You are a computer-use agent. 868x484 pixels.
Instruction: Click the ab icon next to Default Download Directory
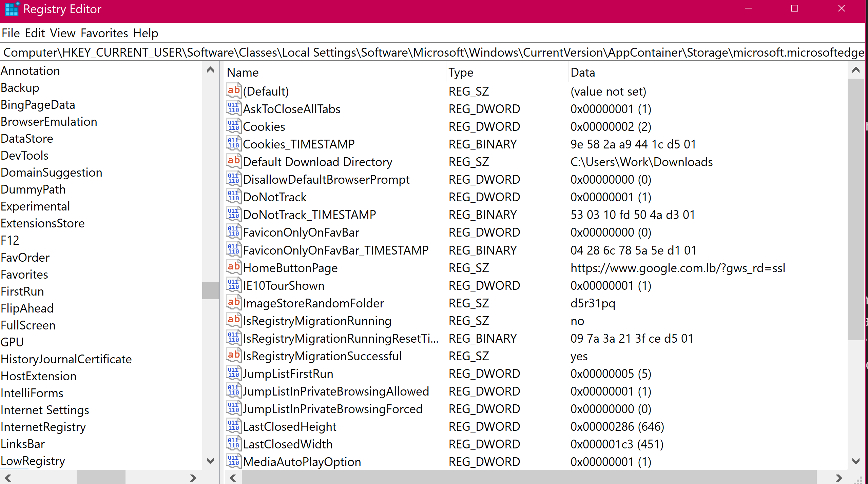[233, 161]
